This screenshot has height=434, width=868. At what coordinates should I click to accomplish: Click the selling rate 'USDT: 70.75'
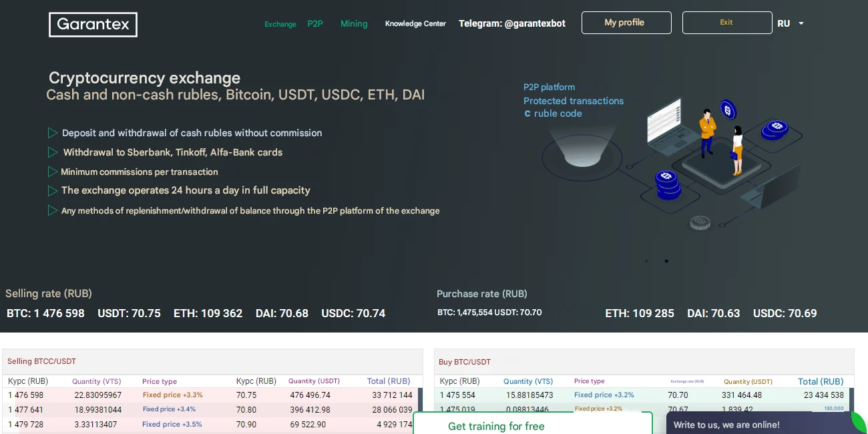coord(129,313)
